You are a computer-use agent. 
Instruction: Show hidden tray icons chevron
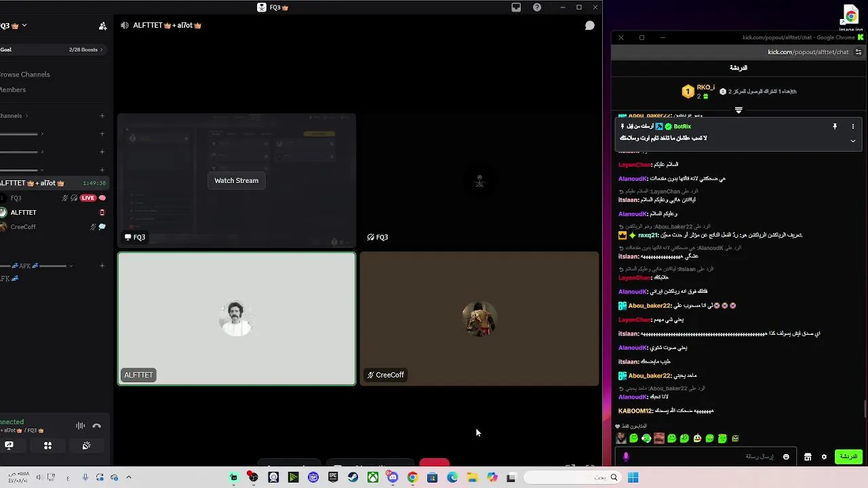[128, 478]
